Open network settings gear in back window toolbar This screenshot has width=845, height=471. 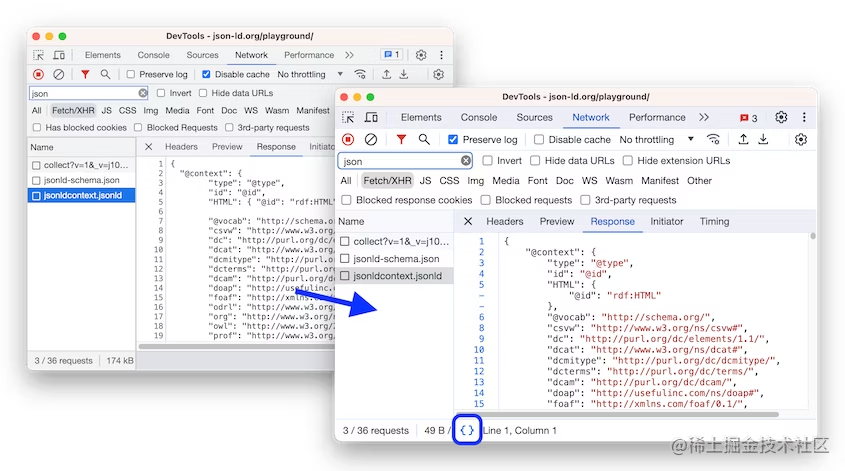point(439,74)
